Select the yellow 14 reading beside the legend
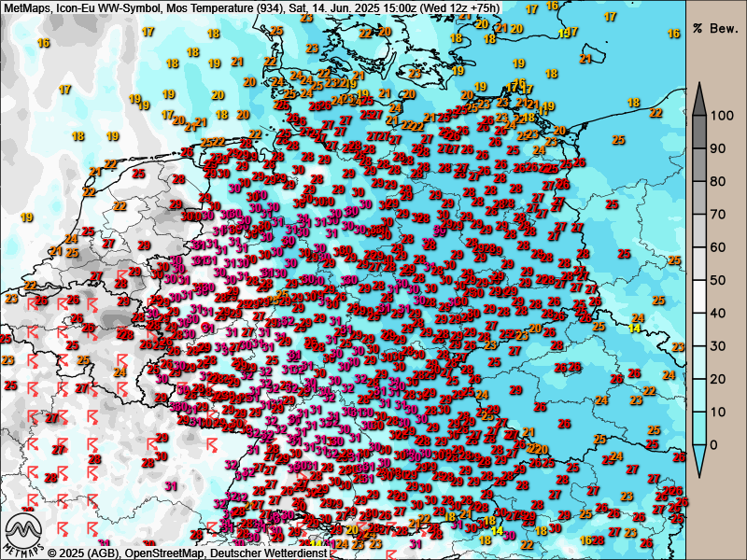Screen dimensions: 747x560 pyautogui.click(x=634, y=328)
